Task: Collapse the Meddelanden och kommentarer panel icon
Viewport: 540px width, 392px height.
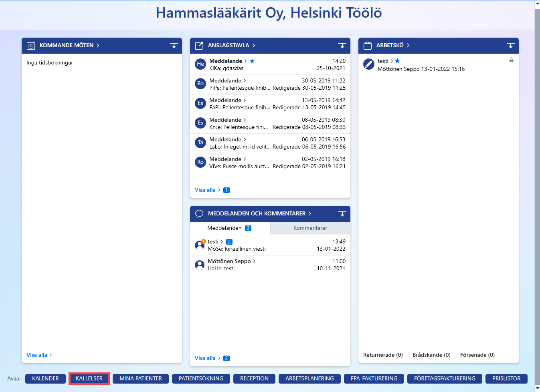Action: (342, 214)
